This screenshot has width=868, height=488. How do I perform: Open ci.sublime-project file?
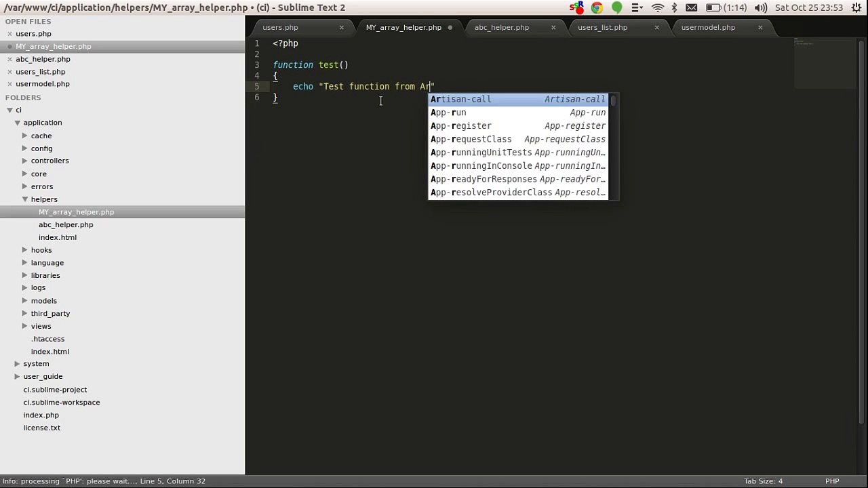[55, 390]
